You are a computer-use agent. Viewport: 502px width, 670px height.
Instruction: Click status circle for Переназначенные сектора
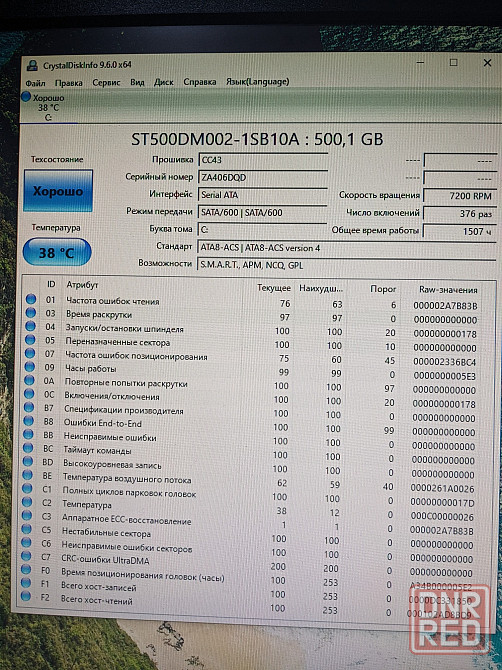[30, 340]
